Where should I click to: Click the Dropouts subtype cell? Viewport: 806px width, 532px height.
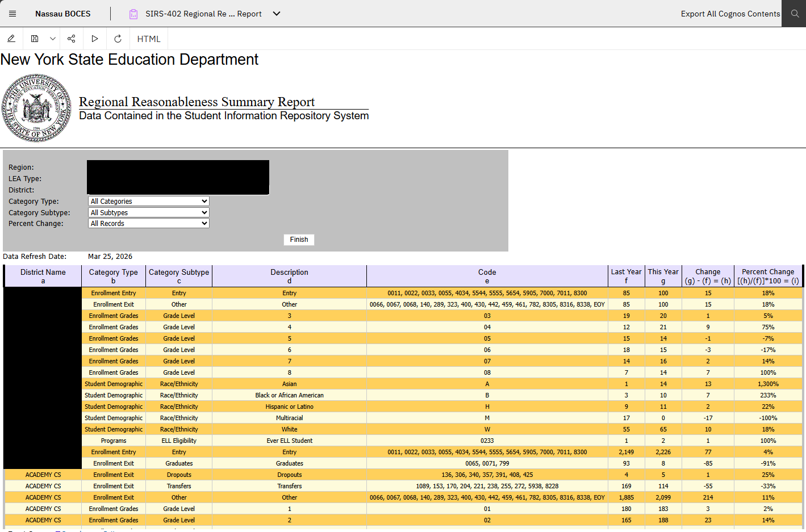tap(179, 475)
